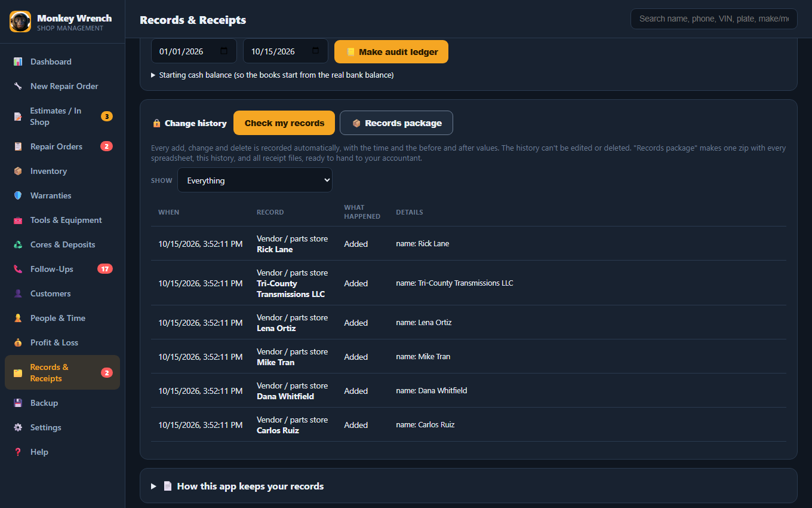
Task: Click the Repair Orders clipboard icon
Action: tap(18, 146)
